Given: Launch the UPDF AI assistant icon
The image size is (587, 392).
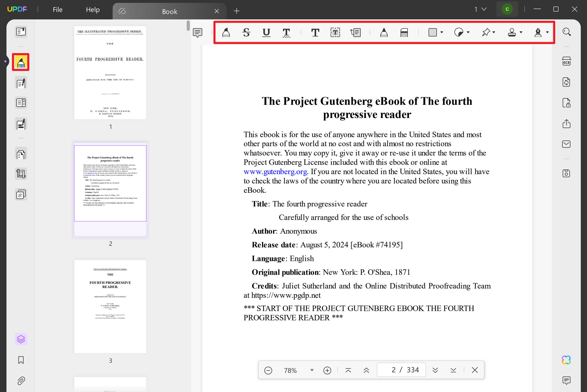Looking at the screenshot, I should pyautogui.click(x=566, y=360).
